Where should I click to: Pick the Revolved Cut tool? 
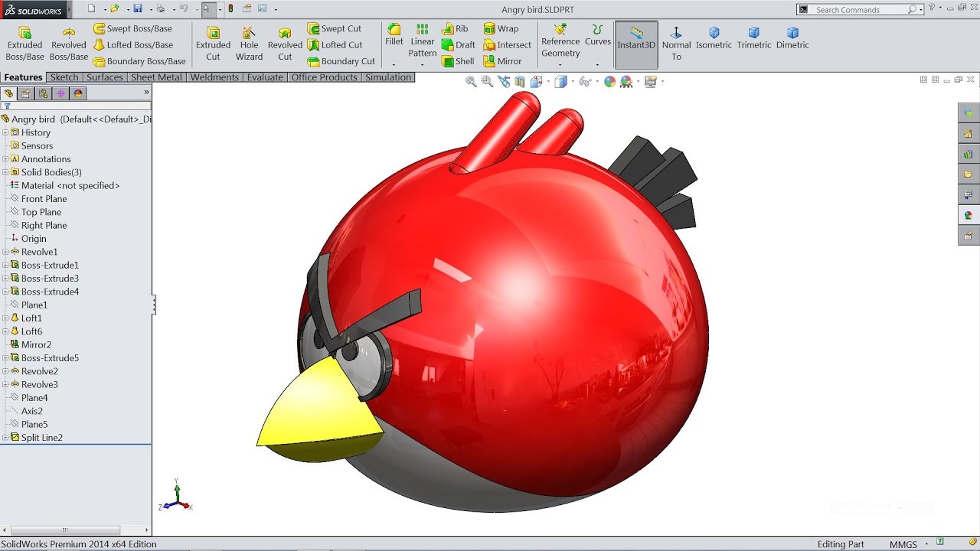(x=285, y=44)
